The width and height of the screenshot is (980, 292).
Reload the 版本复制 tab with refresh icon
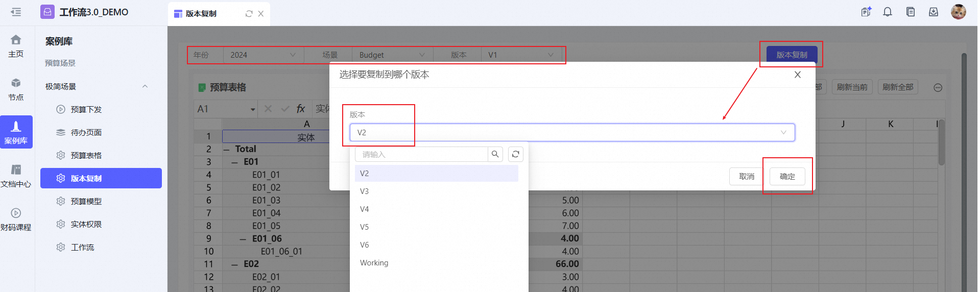click(x=249, y=14)
